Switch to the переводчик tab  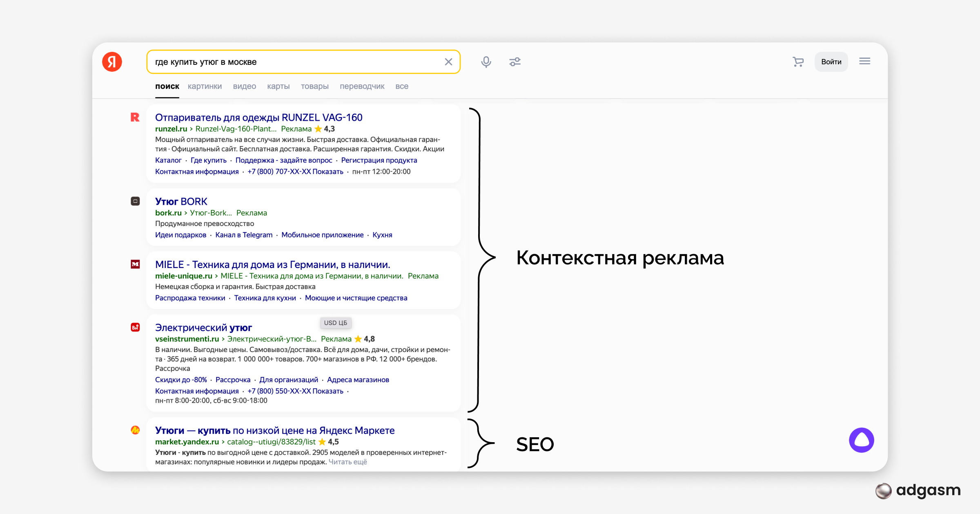362,86
